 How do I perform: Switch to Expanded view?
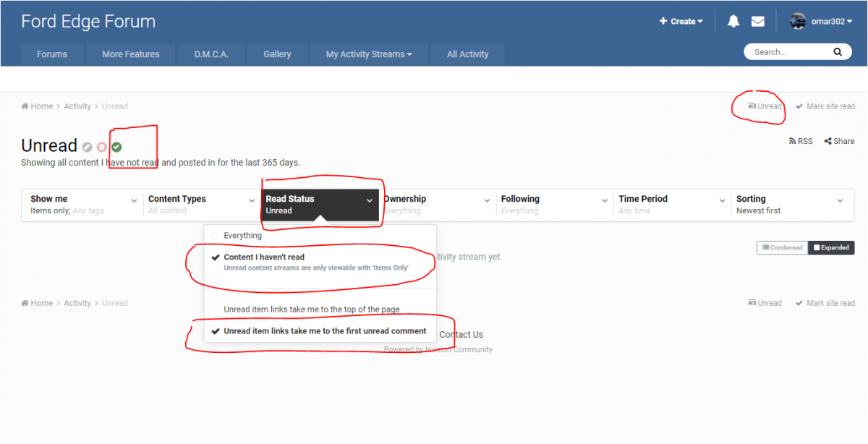[x=831, y=247]
